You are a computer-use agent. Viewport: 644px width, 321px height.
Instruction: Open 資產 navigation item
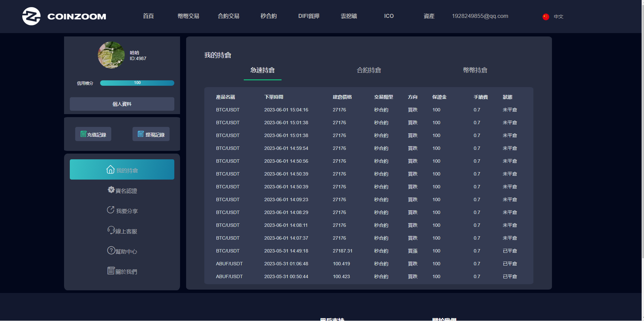(429, 16)
